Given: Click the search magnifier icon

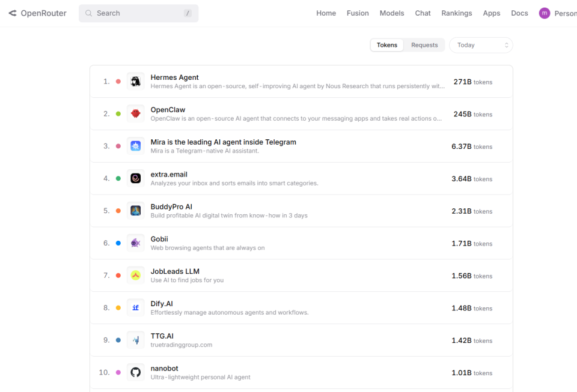Looking at the screenshot, I should pos(89,13).
